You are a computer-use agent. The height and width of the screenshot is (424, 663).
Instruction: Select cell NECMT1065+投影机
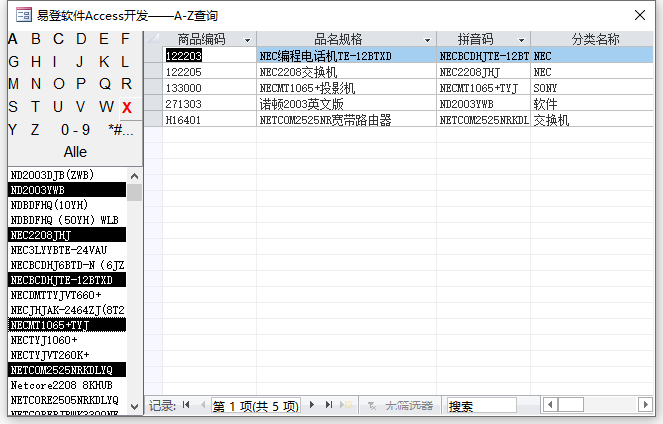click(x=346, y=88)
